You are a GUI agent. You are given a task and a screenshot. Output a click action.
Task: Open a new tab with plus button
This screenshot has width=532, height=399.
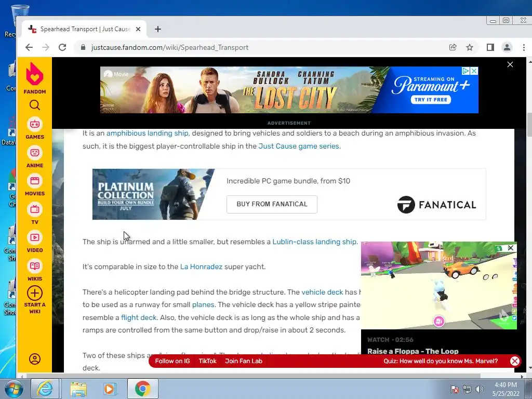tap(158, 29)
